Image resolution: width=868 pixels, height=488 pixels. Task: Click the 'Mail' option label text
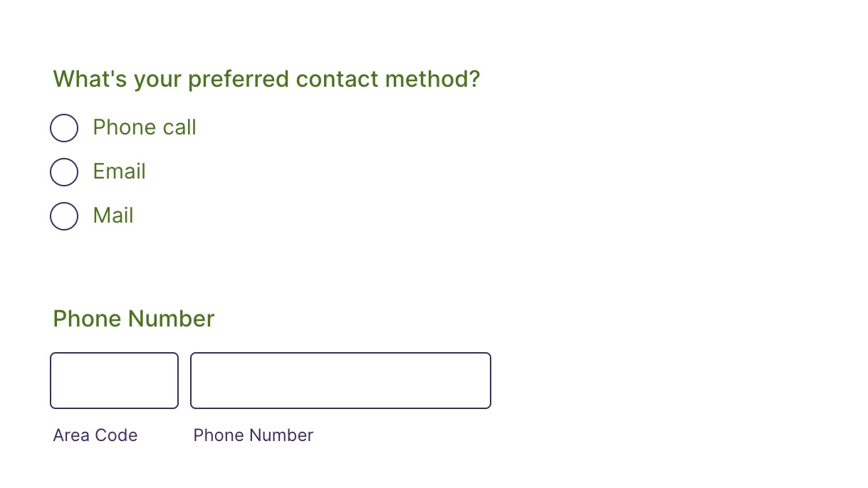click(x=113, y=216)
